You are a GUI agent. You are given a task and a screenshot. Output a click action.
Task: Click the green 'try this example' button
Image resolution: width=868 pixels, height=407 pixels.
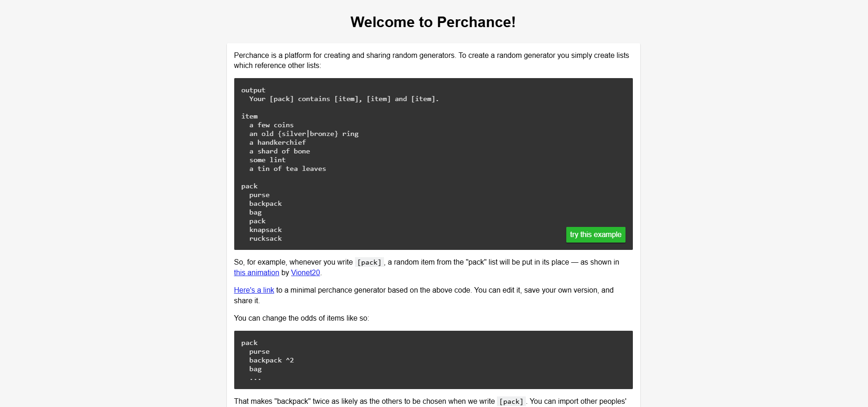pyautogui.click(x=595, y=235)
